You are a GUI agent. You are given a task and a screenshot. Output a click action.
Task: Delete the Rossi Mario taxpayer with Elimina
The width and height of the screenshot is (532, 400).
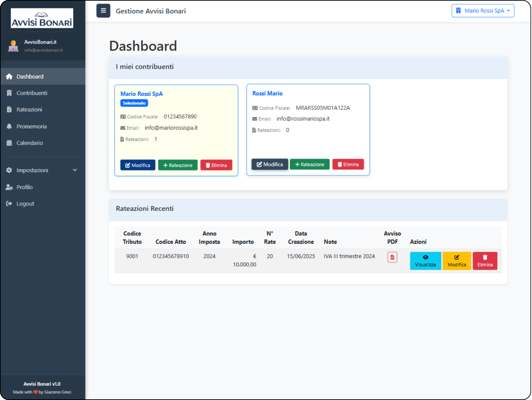point(348,164)
